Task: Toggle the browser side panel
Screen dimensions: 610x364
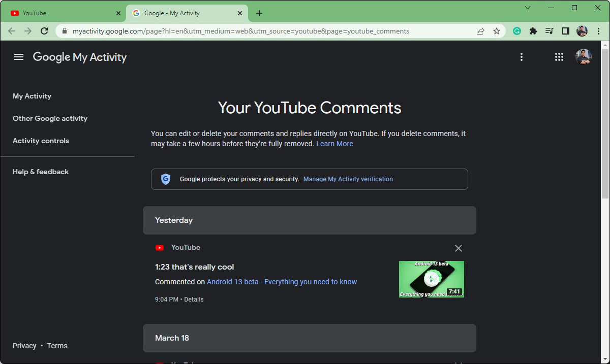Action: (565, 31)
